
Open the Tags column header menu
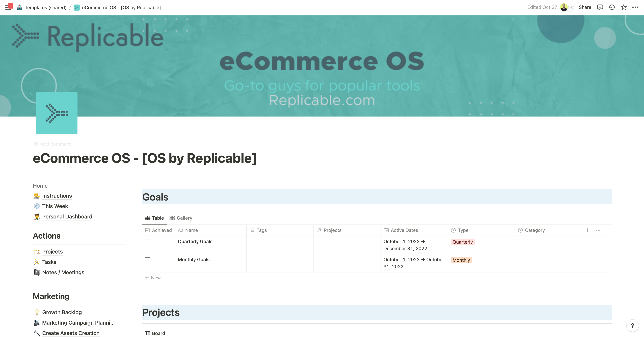click(280, 230)
